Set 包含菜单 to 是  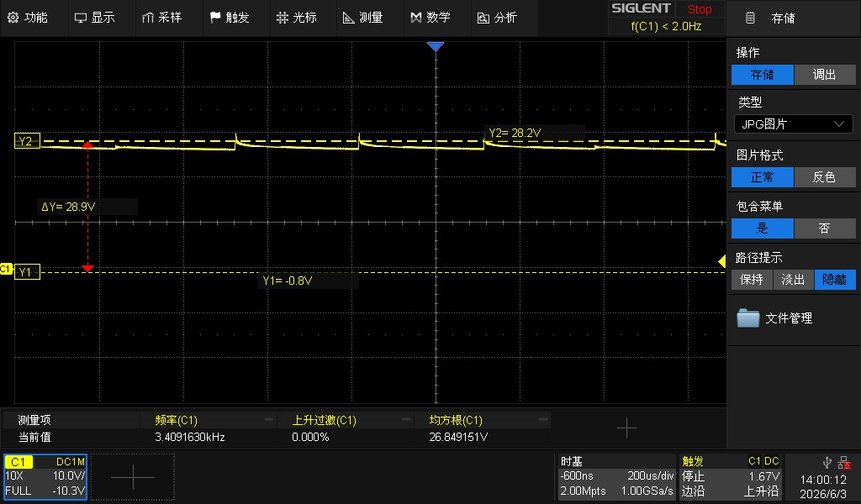762,228
